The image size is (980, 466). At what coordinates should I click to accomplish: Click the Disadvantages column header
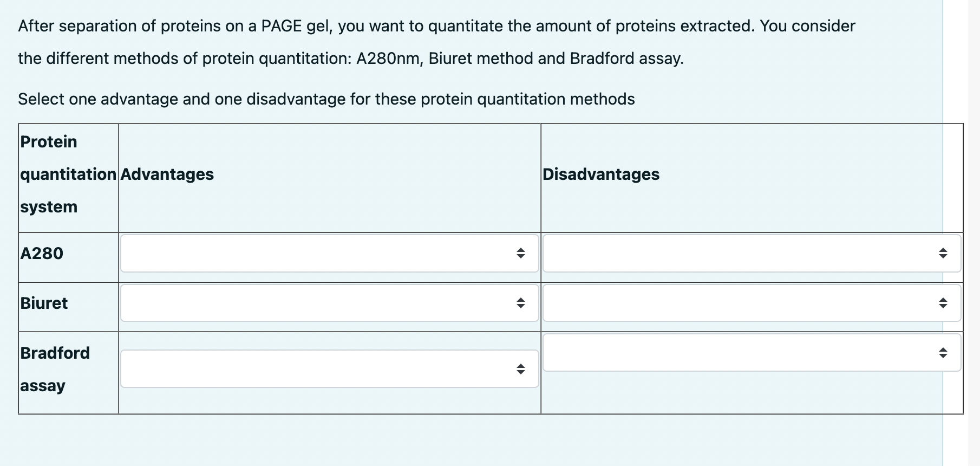[601, 174]
